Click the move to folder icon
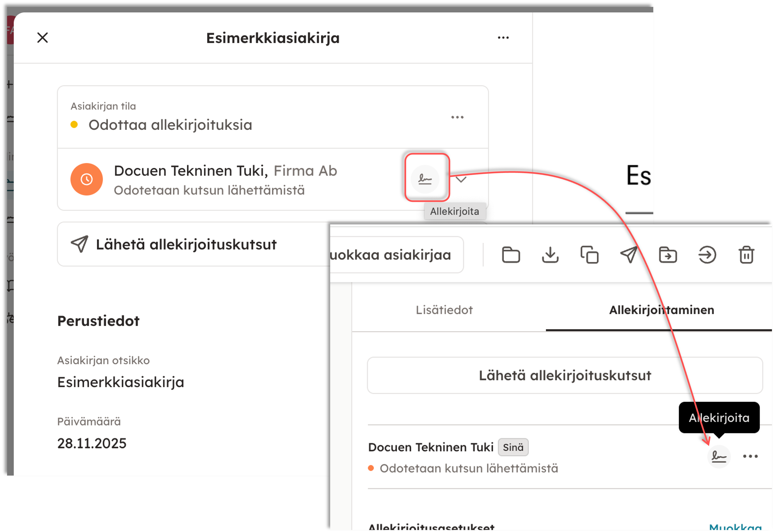774x532 pixels. (x=668, y=255)
